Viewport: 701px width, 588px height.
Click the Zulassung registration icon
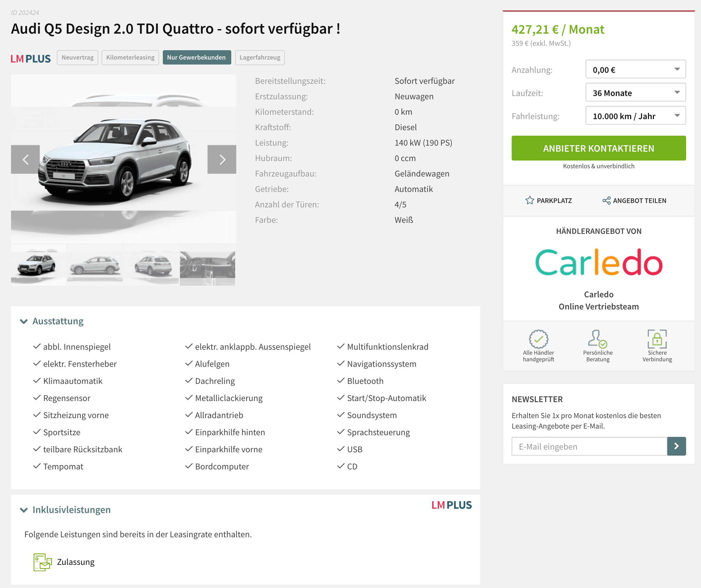tap(43, 562)
